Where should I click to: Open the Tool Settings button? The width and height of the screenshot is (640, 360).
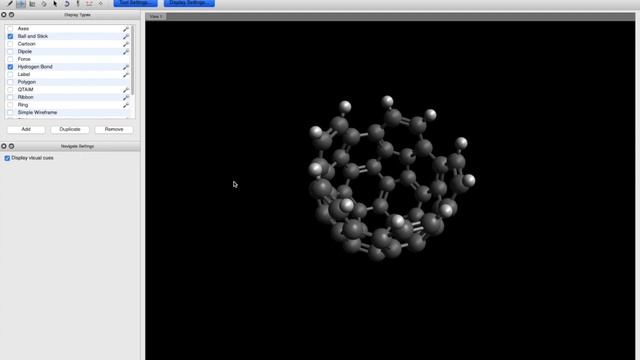point(136,3)
